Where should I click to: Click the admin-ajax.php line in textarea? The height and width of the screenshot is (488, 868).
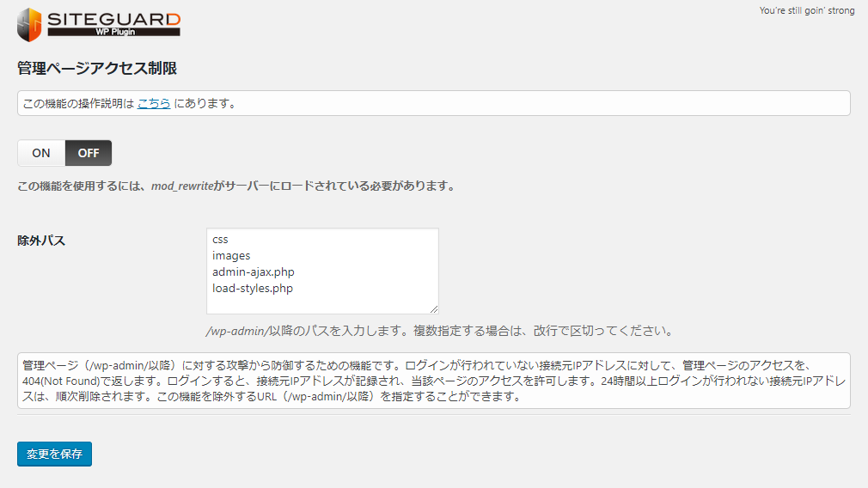[x=254, y=272]
